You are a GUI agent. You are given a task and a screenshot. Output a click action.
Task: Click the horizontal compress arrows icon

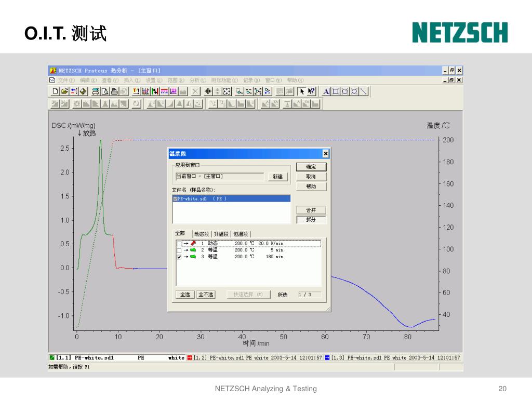point(208,91)
